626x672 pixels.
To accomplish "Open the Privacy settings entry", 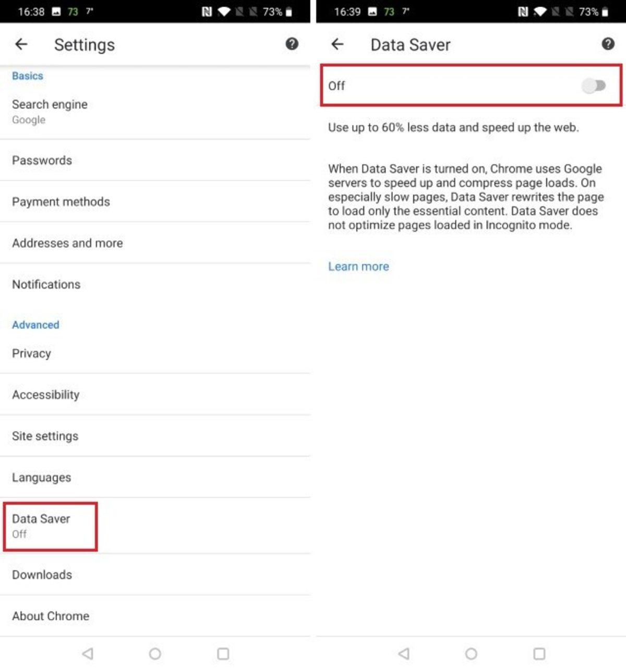I will pyautogui.click(x=31, y=353).
